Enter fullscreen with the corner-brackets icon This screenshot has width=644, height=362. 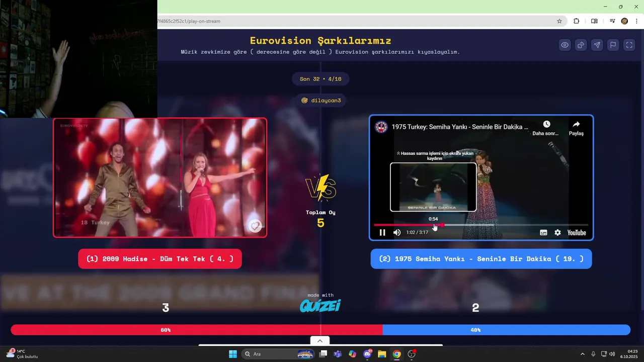point(629,45)
